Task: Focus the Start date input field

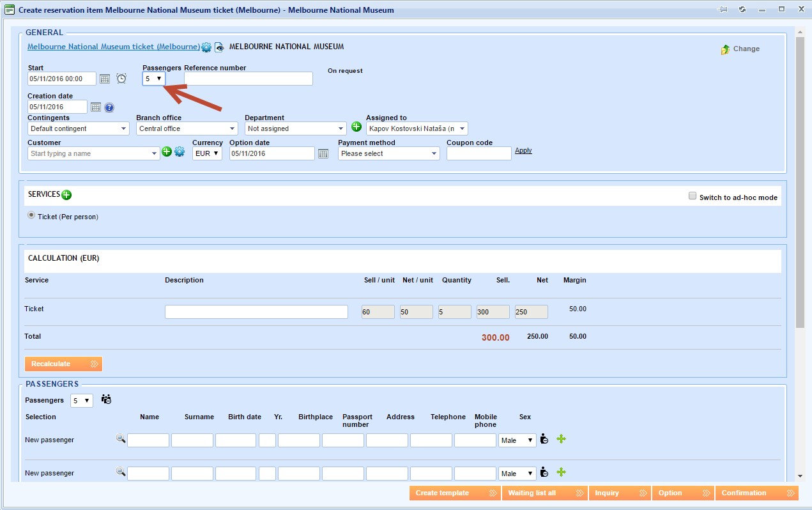Action: click(62, 79)
